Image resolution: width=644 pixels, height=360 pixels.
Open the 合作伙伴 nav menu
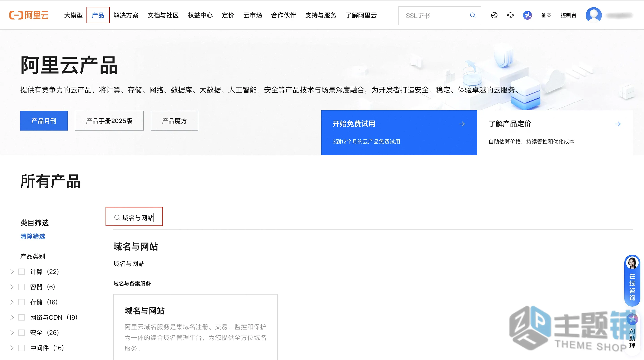pyautogui.click(x=284, y=15)
